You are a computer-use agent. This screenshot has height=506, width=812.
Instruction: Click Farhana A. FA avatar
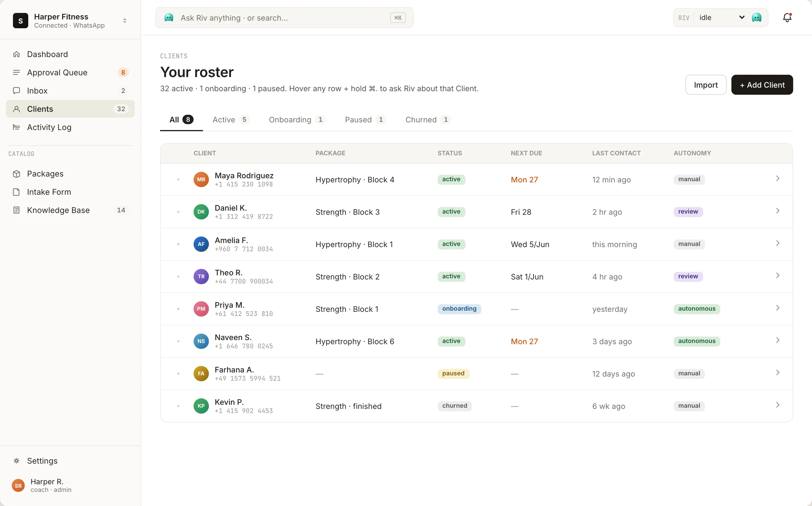[201, 374]
